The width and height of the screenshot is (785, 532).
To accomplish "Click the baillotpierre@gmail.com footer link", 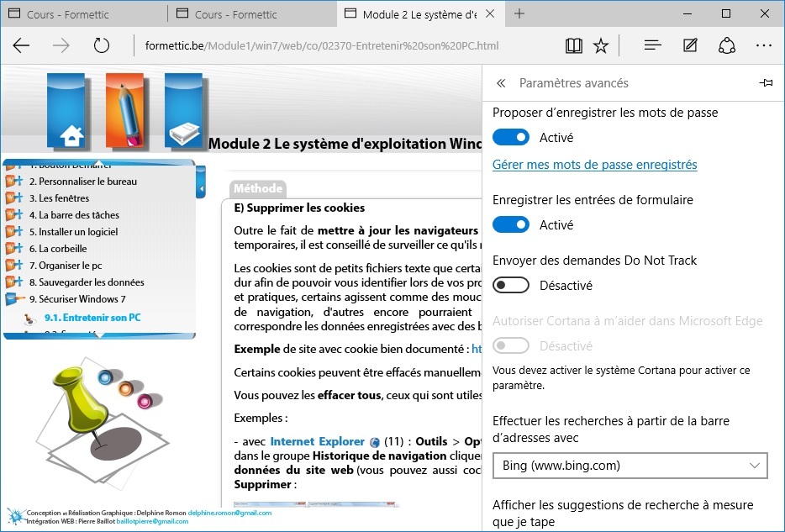I will [x=152, y=521].
